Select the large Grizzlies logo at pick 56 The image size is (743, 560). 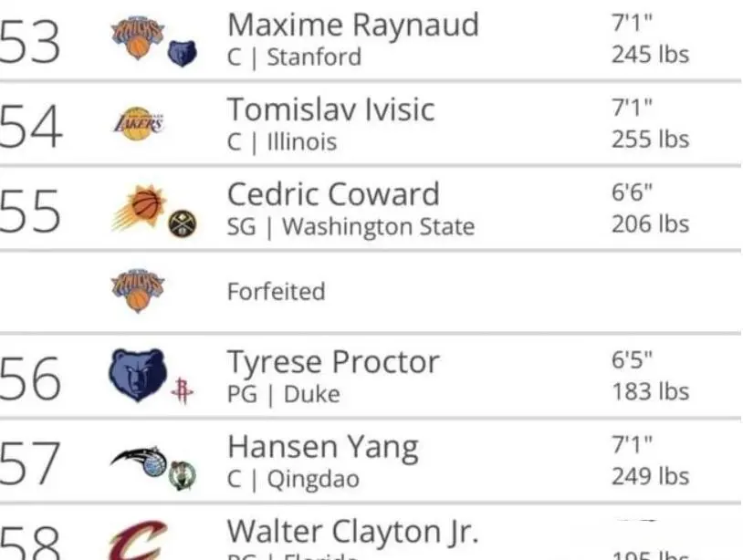click(x=138, y=375)
